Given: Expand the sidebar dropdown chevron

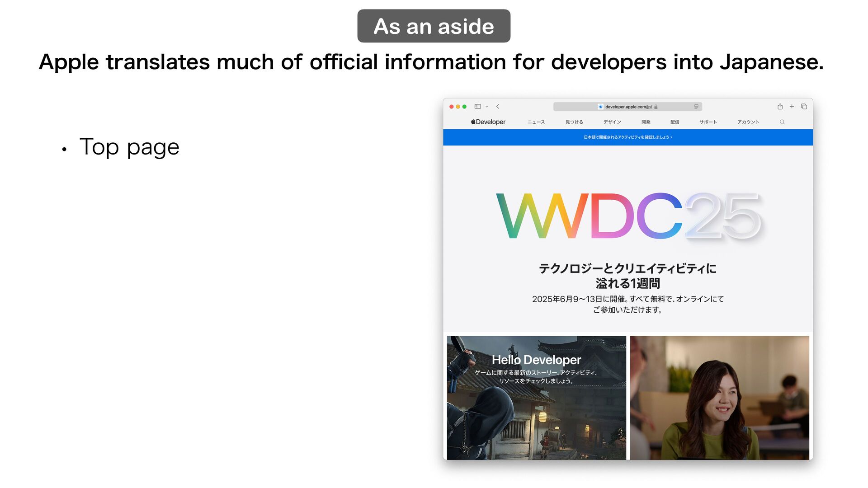Looking at the screenshot, I should (x=487, y=107).
